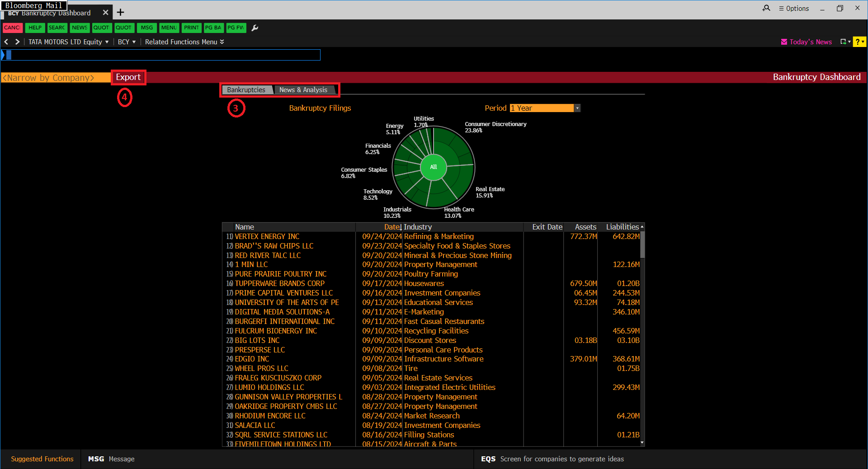
Task: Select Health Care 13.07% chart label
Action: (459, 212)
